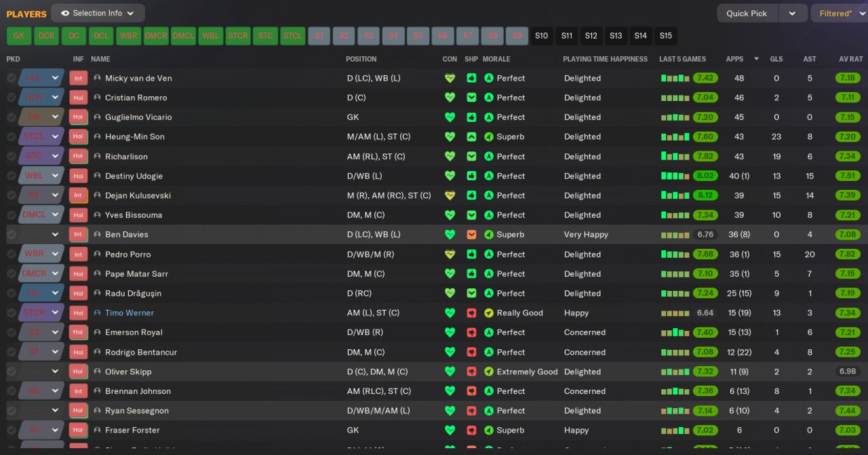The image size is (868, 455).
Task: Click Cristian Romero's Hol info badge
Action: [x=78, y=98]
